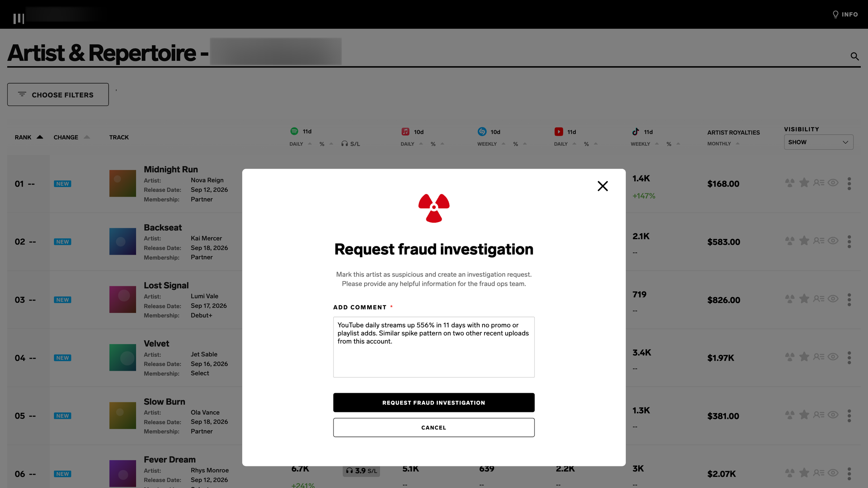Toggle visibility eye for Backseat row
The image size is (868, 488).
coord(833,241)
